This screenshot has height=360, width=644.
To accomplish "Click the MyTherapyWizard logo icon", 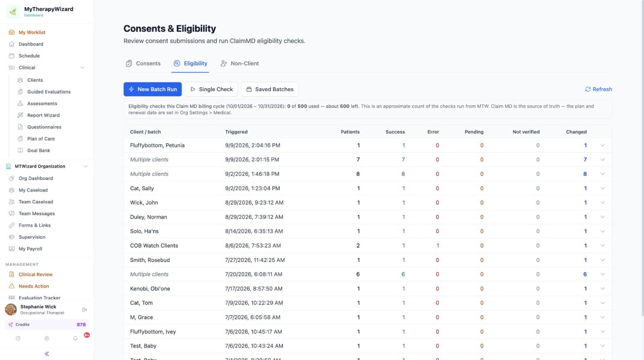I will coord(13,11).
